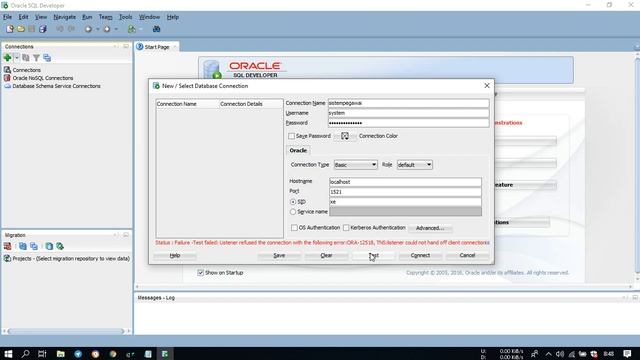The image size is (640, 360).
Task: Select the SID radio button
Action: (x=293, y=202)
